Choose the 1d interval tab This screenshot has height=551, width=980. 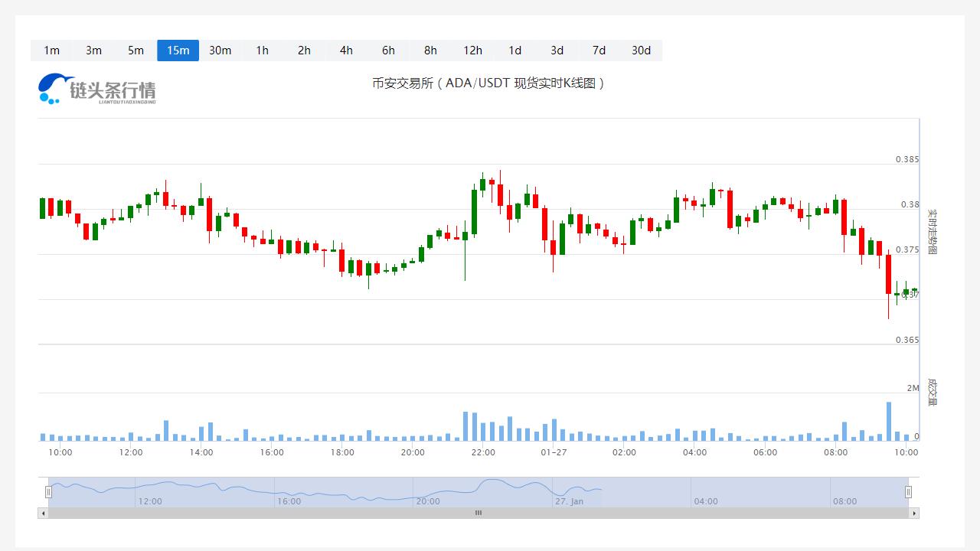pos(514,51)
